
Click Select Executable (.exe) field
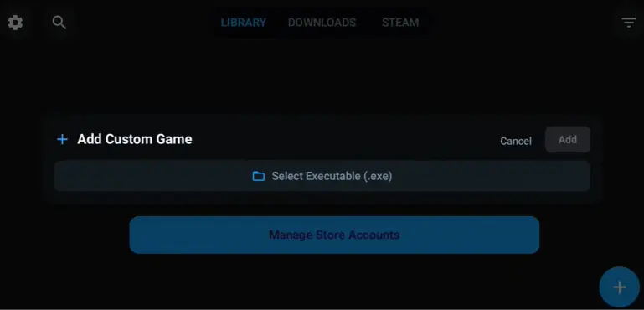pyautogui.click(x=322, y=176)
